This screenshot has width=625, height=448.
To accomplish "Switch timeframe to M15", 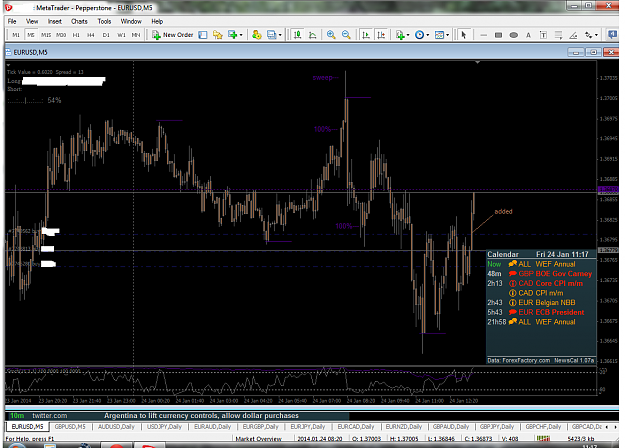I will coord(46,35).
